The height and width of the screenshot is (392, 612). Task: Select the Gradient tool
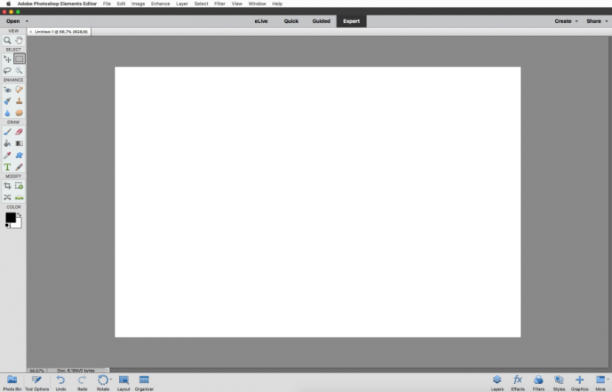pyautogui.click(x=19, y=143)
